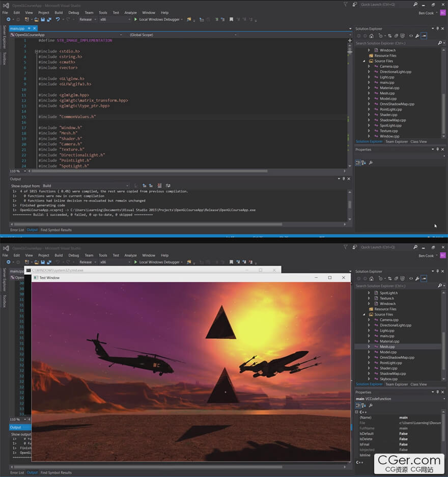Click Clear All icon in upper Output panel
448x477 pixels.
click(159, 185)
